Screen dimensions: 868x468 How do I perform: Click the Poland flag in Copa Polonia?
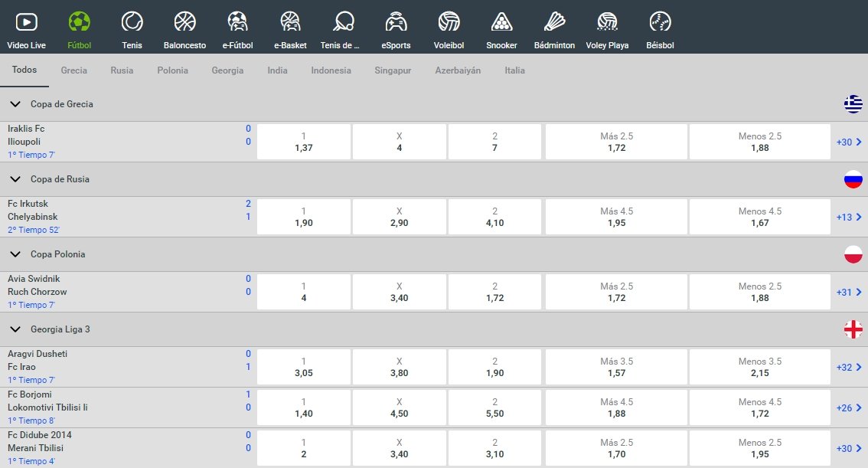pos(853,254)
